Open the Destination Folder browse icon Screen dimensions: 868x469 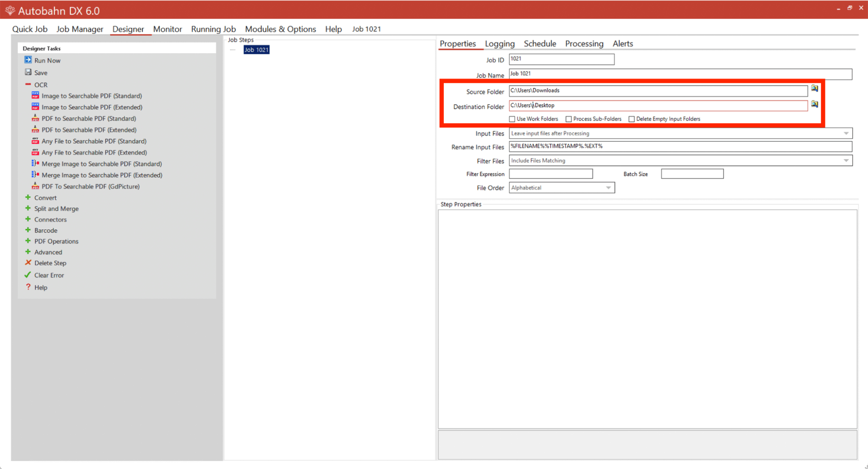pyautogui.click(x=814, y=104)
